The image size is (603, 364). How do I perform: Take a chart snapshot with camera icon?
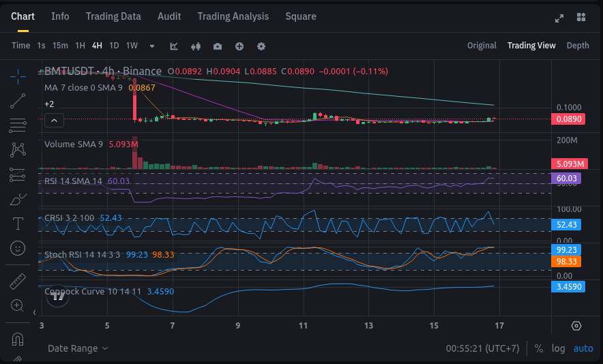(218, 46)
